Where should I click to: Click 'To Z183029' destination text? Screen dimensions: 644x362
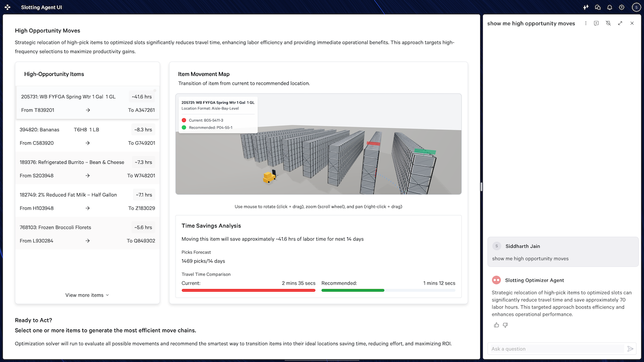click(x=142, y=208)
